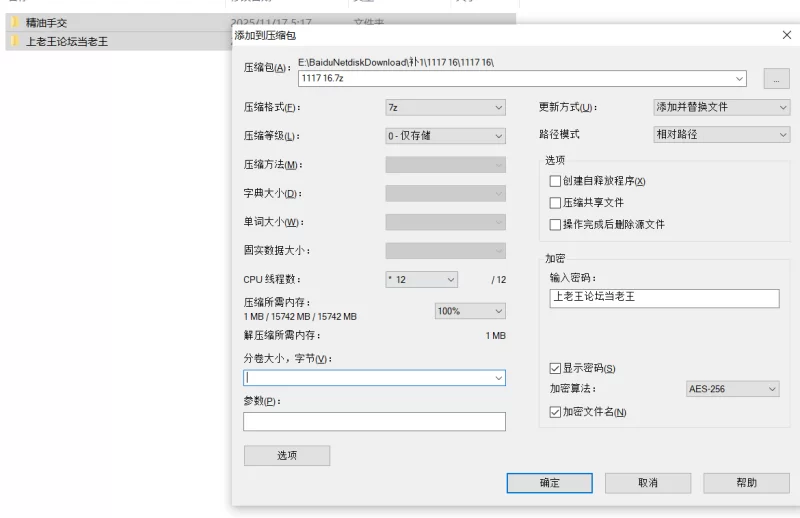Screen dimensions: 800x518
Task: Open the 更新方式 dropdown
Action: pos(721,107)
